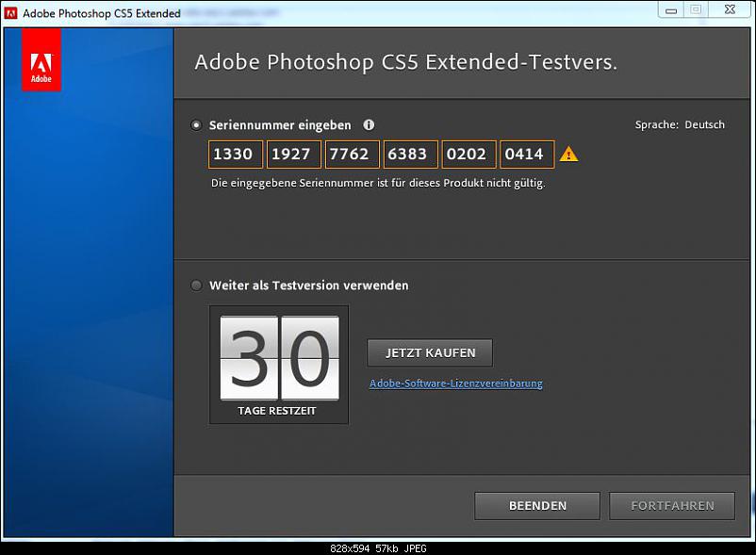Click the Adobe icon in the title bar
Screen dimensions: 756x555
(x=10, y=13)
